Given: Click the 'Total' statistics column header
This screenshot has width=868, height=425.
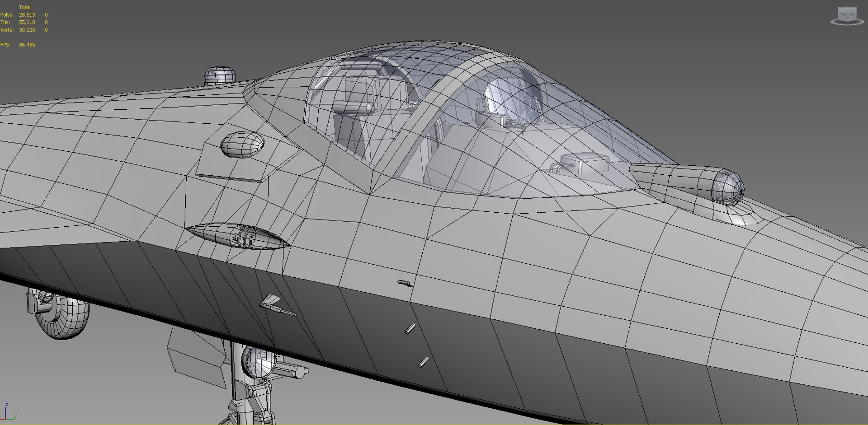Looking at the screenshot, I should 25,7.
